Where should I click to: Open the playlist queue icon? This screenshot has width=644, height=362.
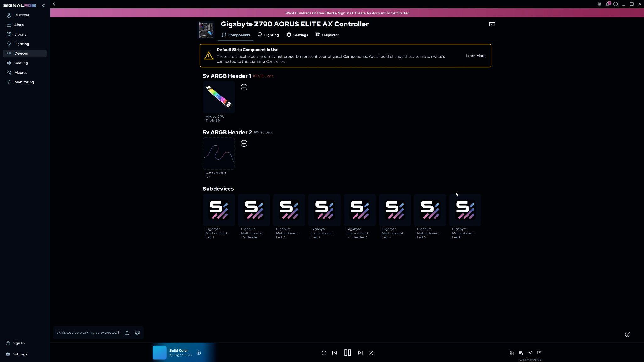click(521, 353)
